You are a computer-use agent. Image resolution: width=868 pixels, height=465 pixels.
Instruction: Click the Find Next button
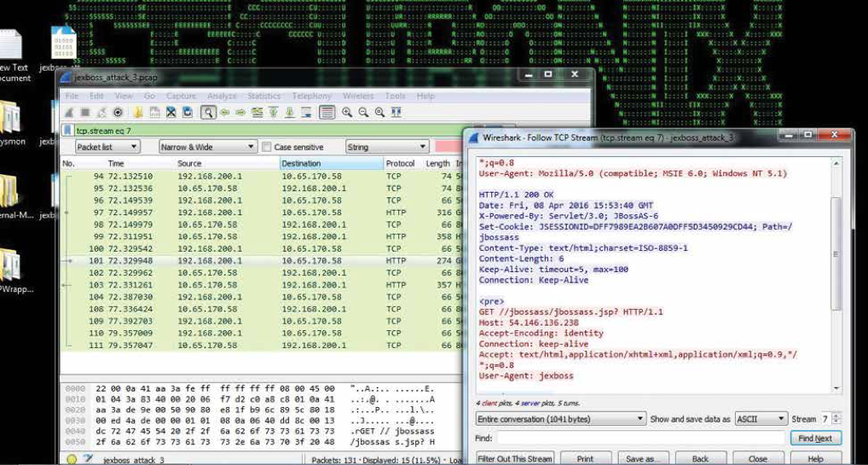pos(815,438)
